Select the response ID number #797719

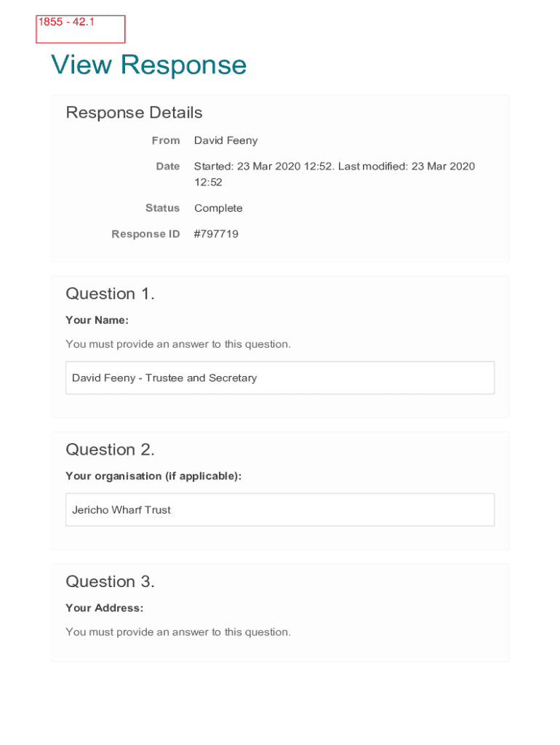[x=216, y=234]
